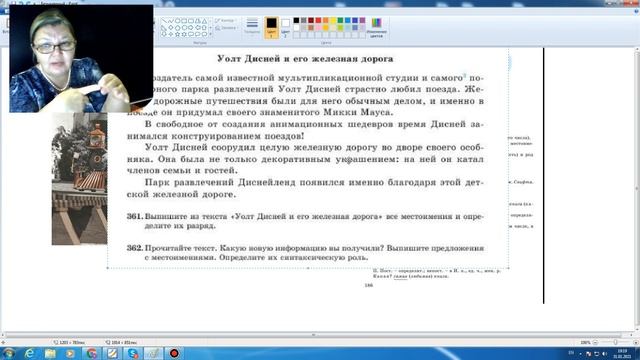This screenshot has height=360, width=640.
Task: Select the Polygon shape tool
Action: [198, 20]
